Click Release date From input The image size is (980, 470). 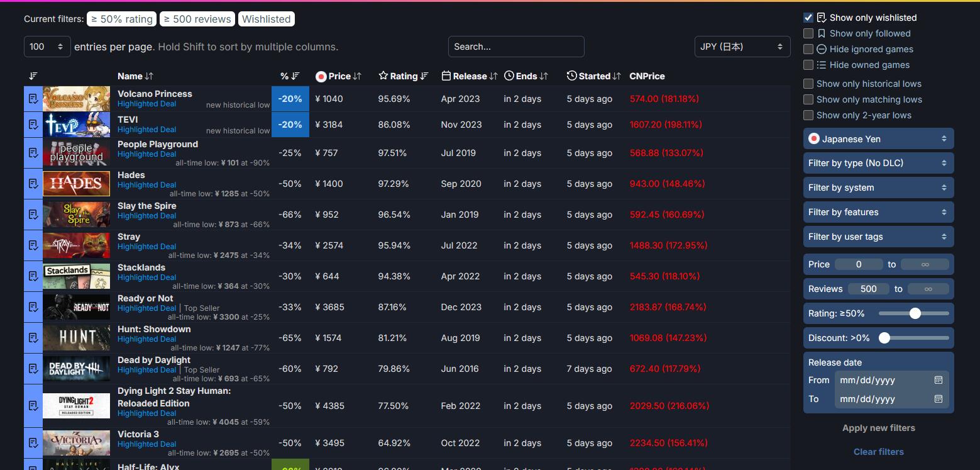click(x=891, y=380)
